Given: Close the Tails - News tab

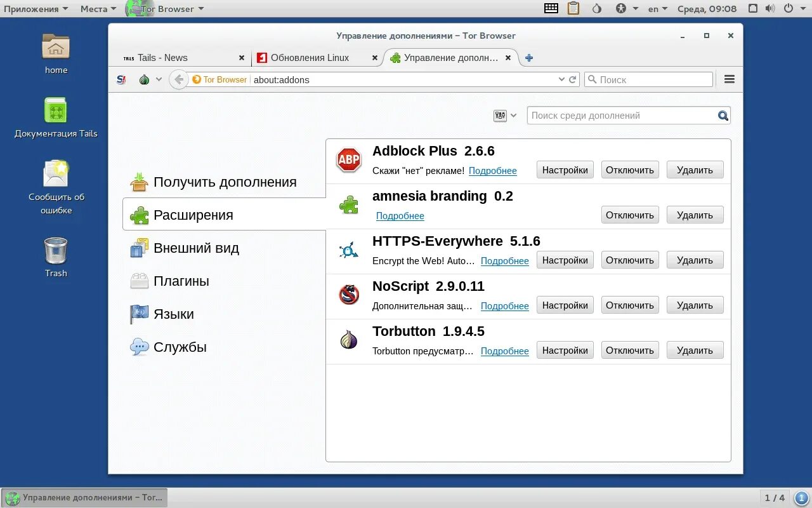Looking at the screenshot, I should tap(242, 58).
